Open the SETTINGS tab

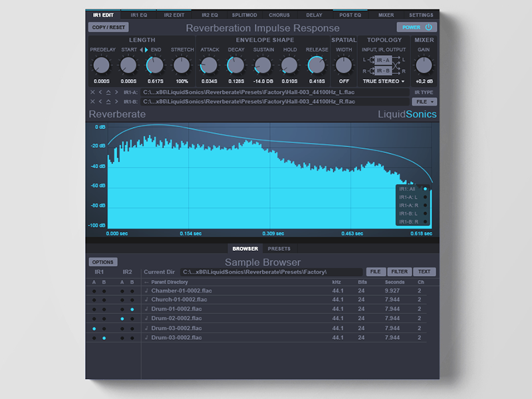click(x=421, y=15)
